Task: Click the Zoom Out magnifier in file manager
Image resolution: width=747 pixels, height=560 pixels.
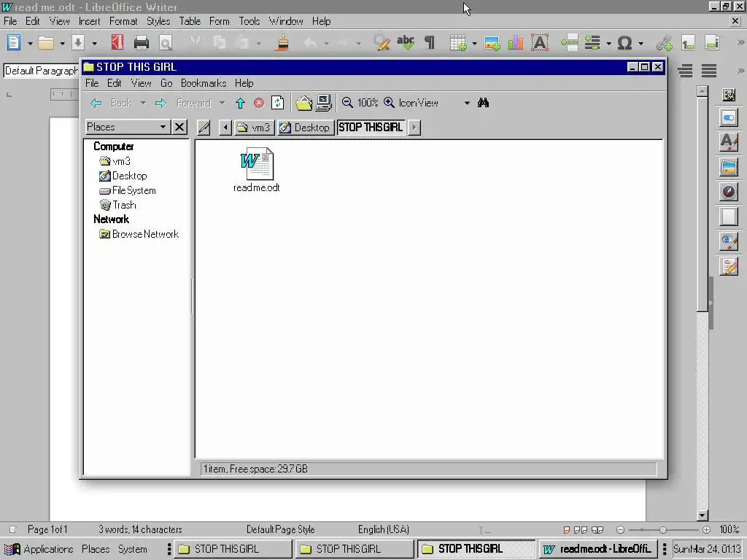Action: 347,103
